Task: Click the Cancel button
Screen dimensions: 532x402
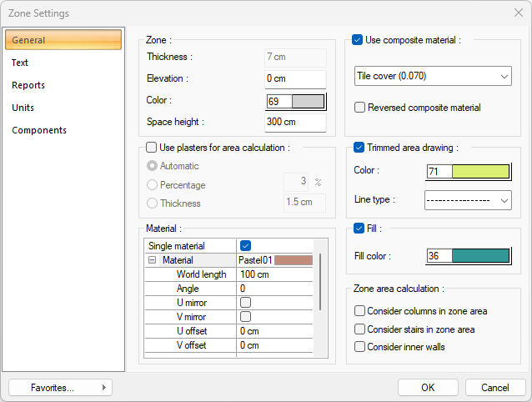Action: tap(494, 387)
